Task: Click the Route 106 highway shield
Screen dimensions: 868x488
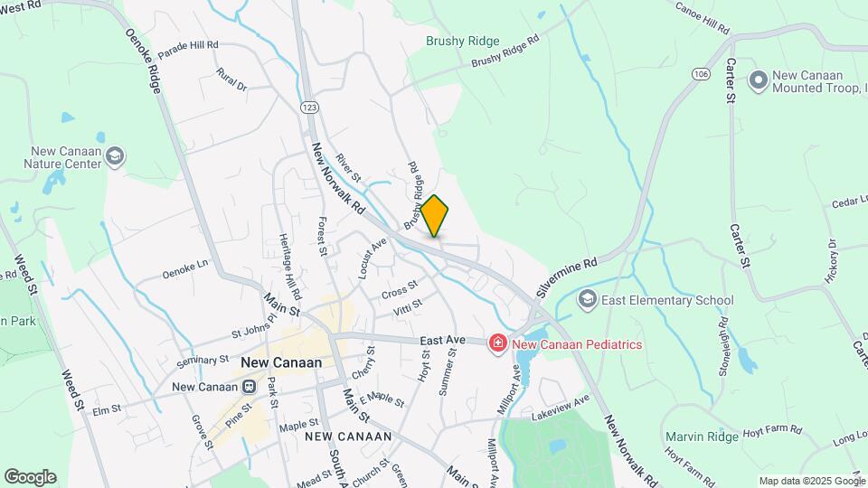Action: click(x=701, y=73)
